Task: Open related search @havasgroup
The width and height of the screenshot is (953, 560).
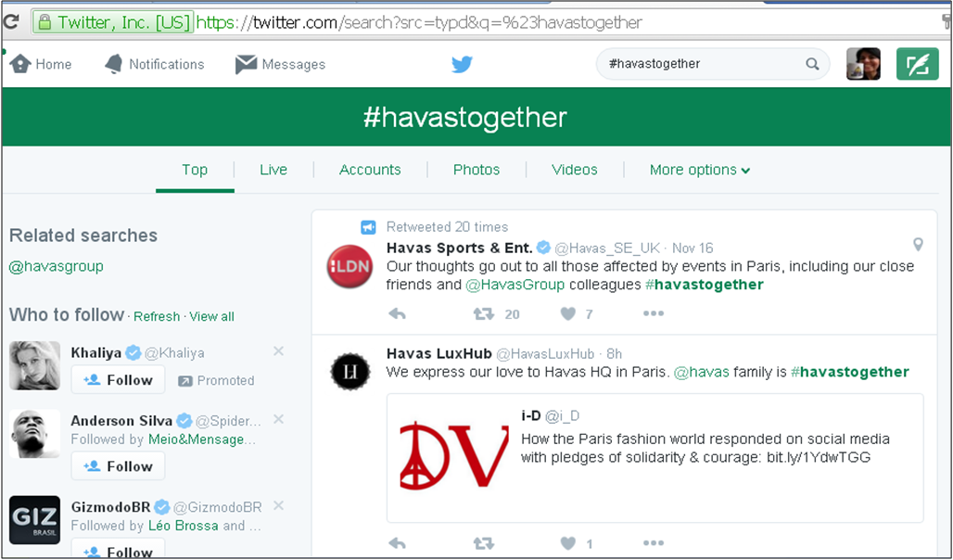Action: [57, 266]
